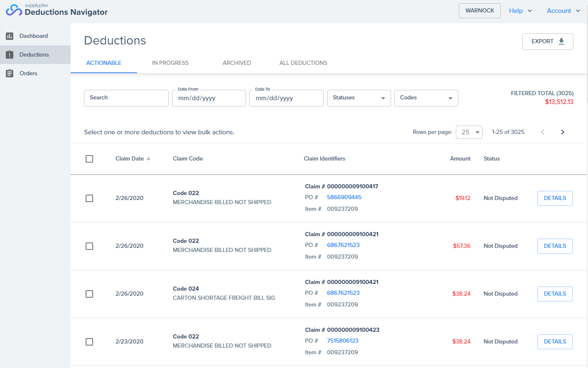Open the Statuses filter dropdown

(x=359, y=98)
